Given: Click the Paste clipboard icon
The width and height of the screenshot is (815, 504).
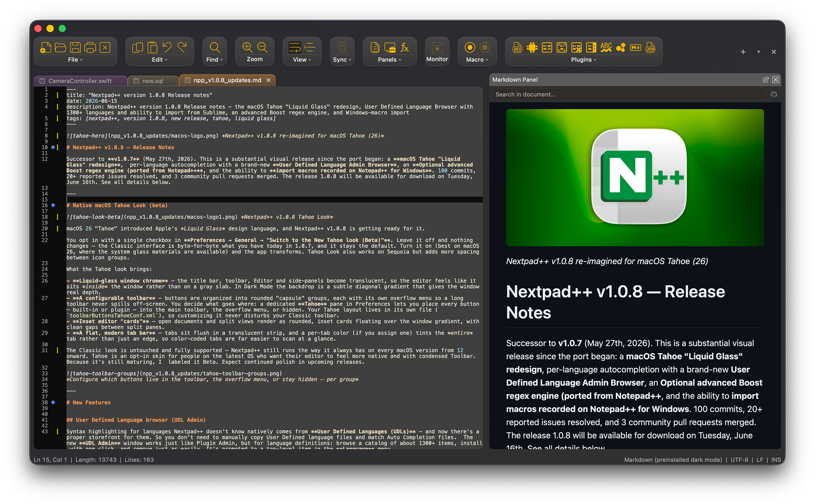Looking at the screenshot, I should (x=152, y=48).
